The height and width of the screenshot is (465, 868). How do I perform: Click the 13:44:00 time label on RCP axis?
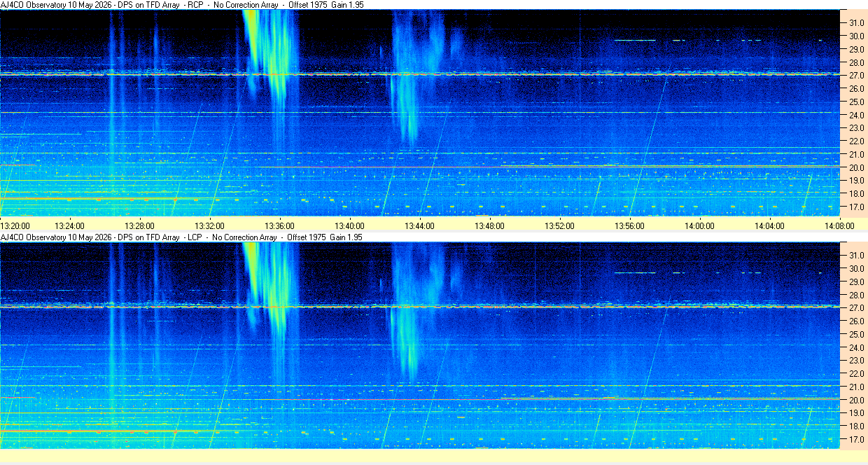click(419, 225)
